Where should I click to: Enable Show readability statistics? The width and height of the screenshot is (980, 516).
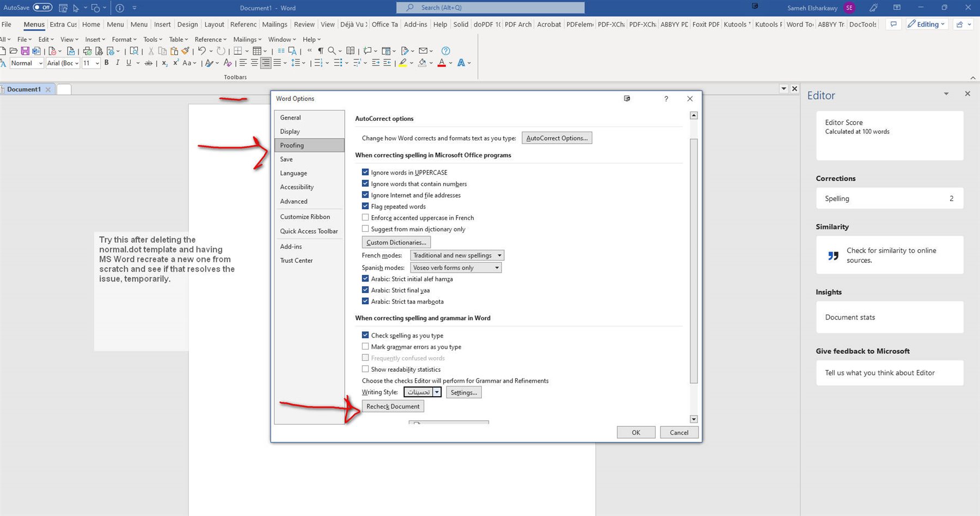(365, 369)
